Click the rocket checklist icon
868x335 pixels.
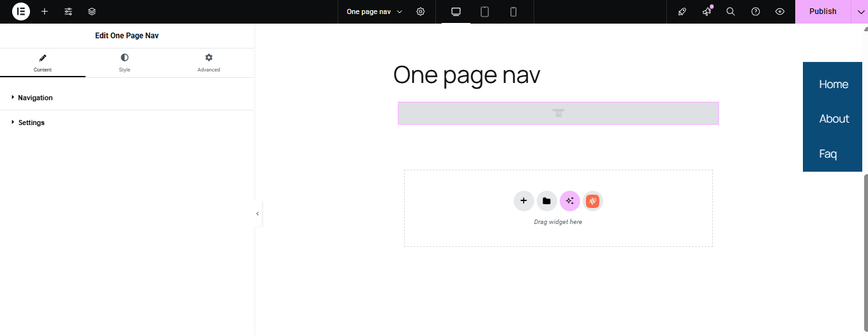(x=682, y=11)
